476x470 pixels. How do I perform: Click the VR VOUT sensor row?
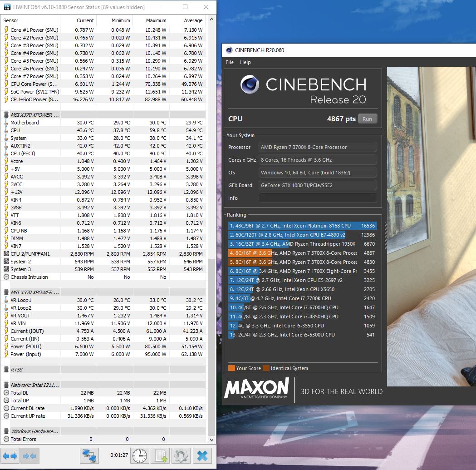click(x=103, y=315)
